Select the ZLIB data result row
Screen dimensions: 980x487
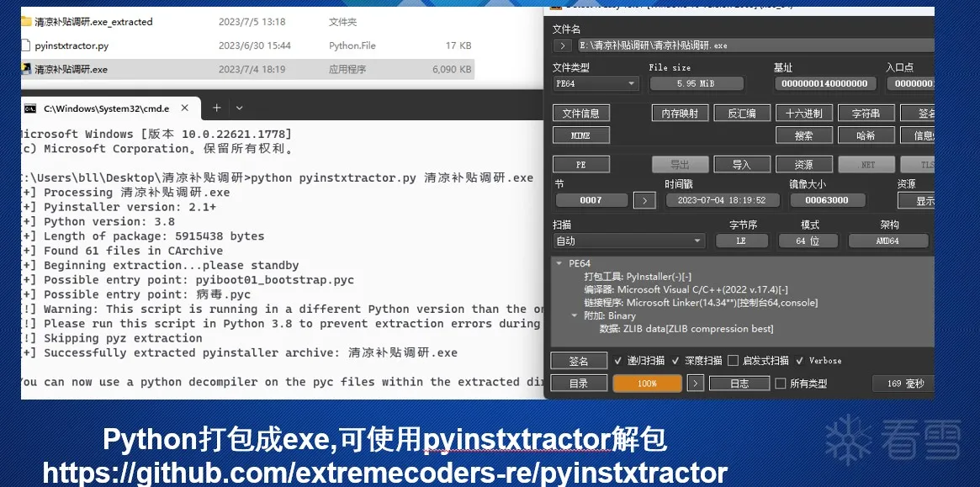(x=686, y=329)
